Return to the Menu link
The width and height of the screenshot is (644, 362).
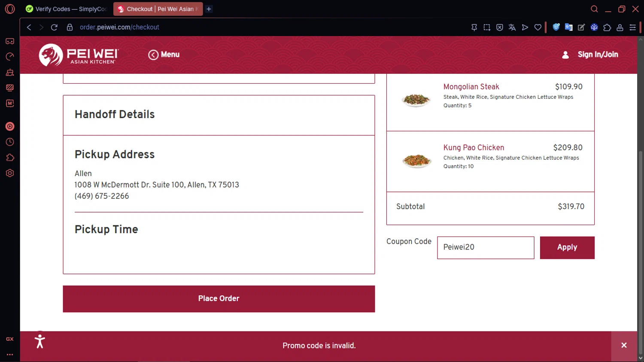coord(164,55)
